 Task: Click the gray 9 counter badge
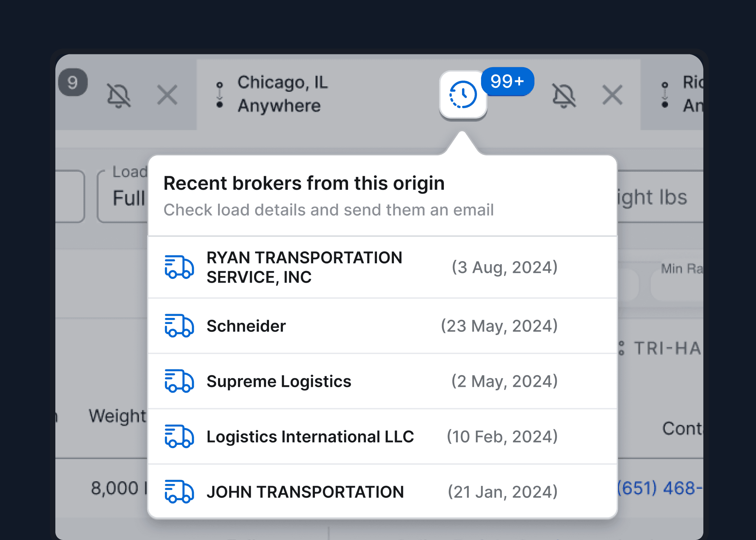[73, 82]
